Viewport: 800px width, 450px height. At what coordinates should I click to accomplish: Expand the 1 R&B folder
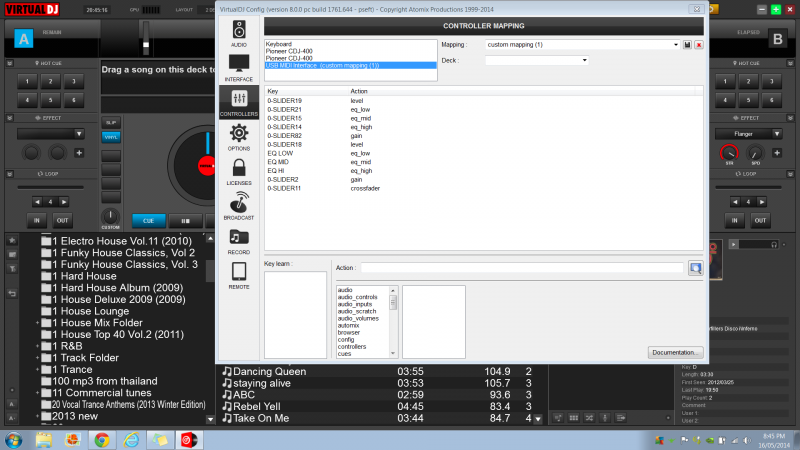pos(37,346)
